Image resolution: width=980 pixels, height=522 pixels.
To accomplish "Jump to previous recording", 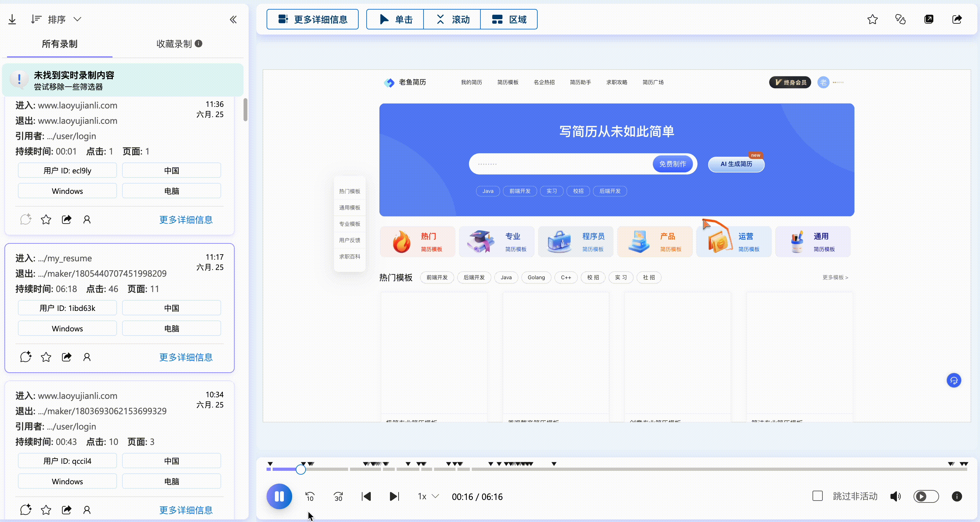I will (366, 496).
